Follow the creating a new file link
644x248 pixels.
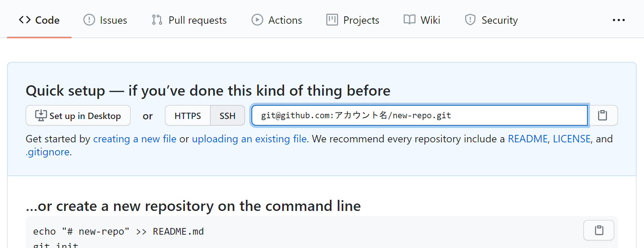pyautogui.click(x=134, y=139)
